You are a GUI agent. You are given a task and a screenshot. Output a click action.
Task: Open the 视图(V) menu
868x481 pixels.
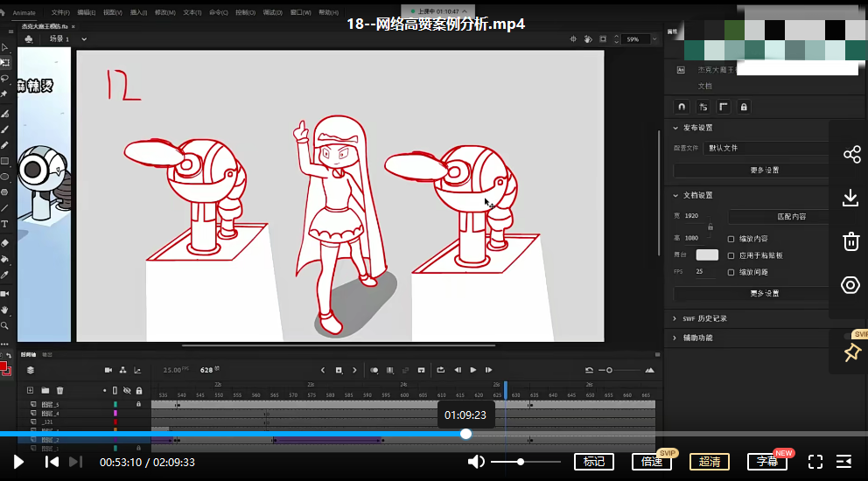[112, 12]
